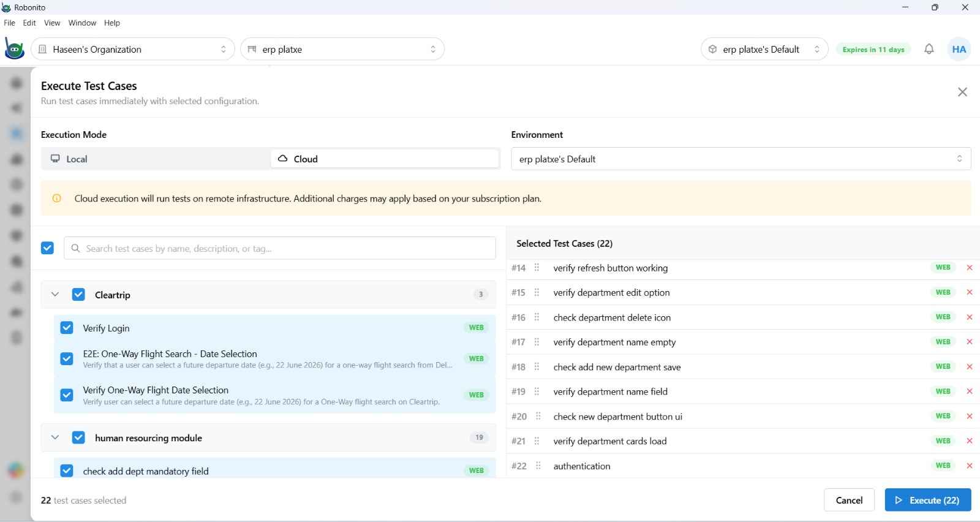980x522 pixels.
Task: Focus the search test cases field
Action: click(280, 248)
